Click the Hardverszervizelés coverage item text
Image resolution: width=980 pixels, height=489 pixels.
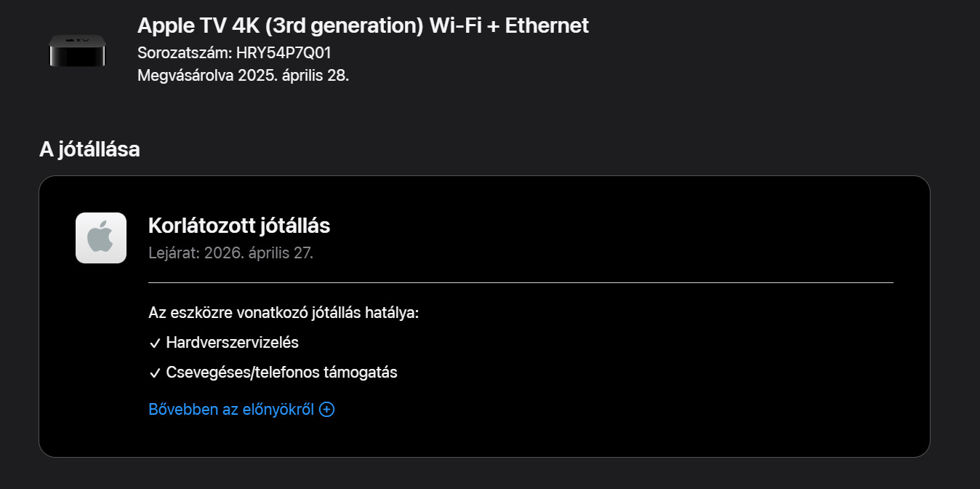[232, 342]
